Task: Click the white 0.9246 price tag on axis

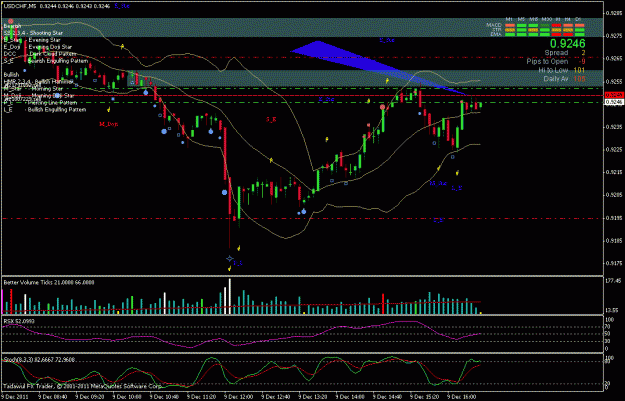Action: click(614, 102)
